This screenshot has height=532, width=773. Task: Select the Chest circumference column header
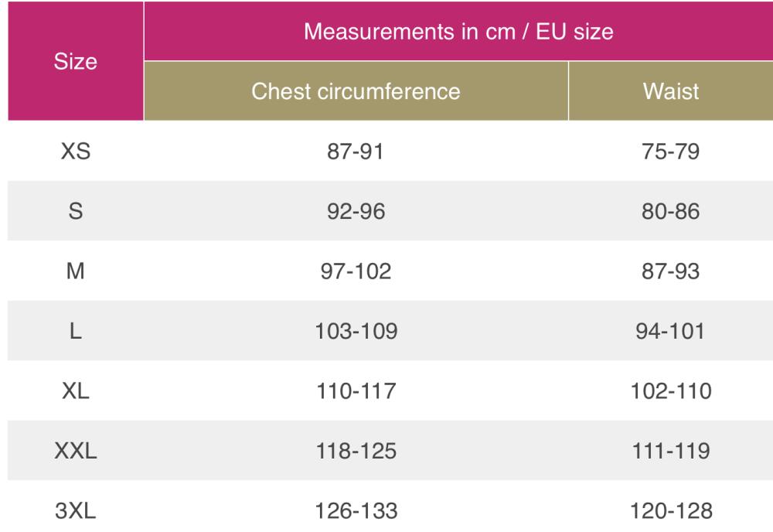[356, 92]
